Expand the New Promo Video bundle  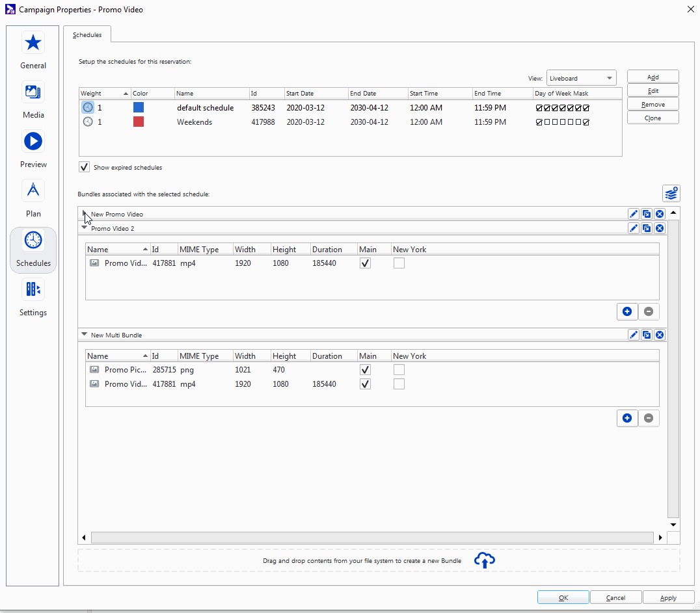pyautogui.click(x=85, y=214)
